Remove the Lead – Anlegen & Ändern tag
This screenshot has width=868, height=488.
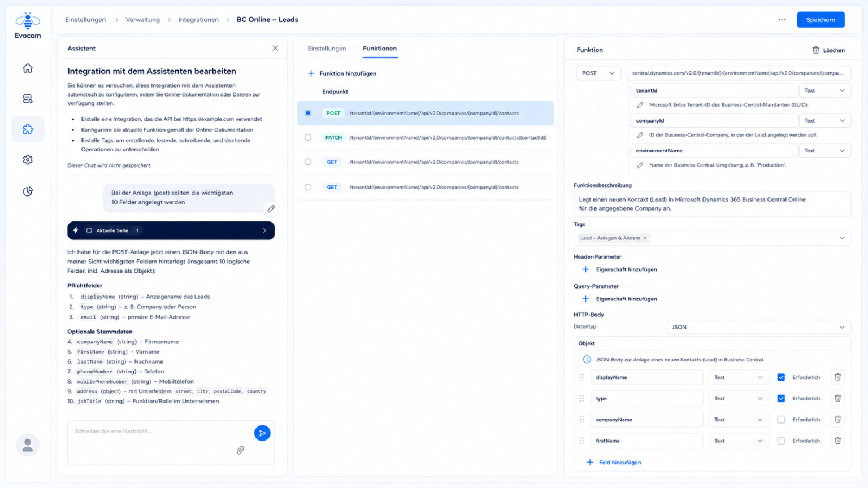pyautogui.click(x=645, y=238)
